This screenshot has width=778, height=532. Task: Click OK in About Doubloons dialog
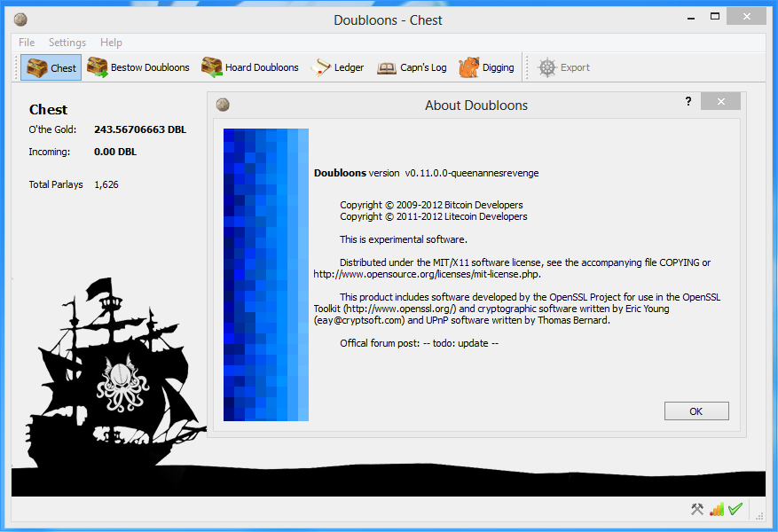696,411
